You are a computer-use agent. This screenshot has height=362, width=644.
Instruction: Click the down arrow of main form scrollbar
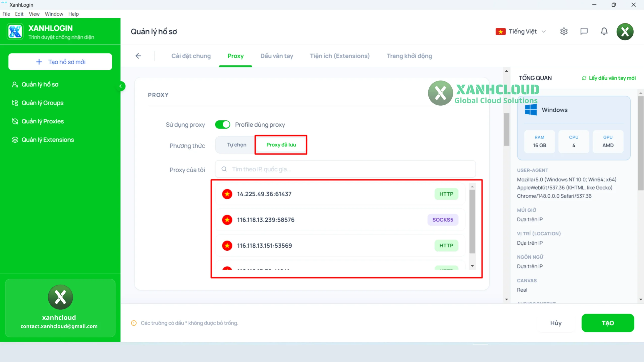(x=506, y=299)
